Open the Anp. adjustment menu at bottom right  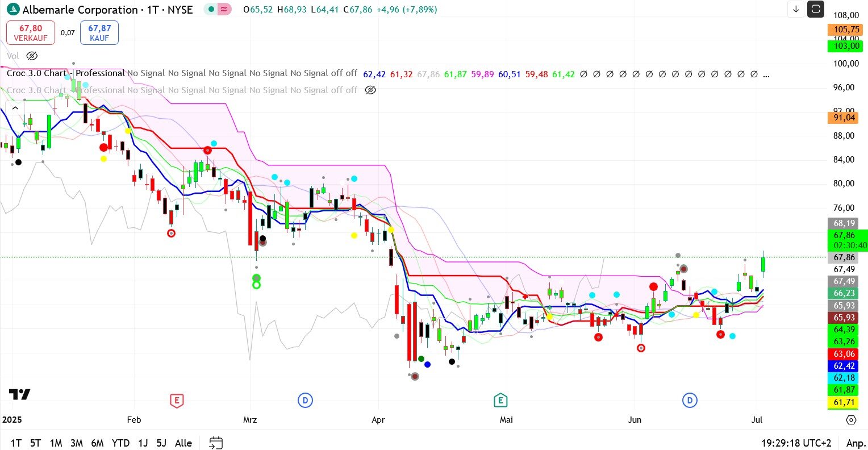(856, 443)
